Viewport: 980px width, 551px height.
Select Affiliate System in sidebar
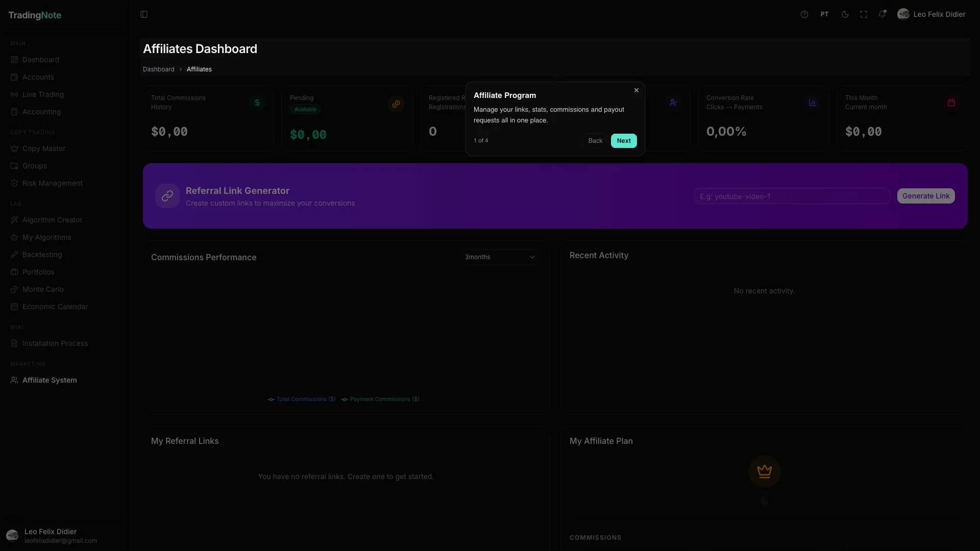pos(64,380)
